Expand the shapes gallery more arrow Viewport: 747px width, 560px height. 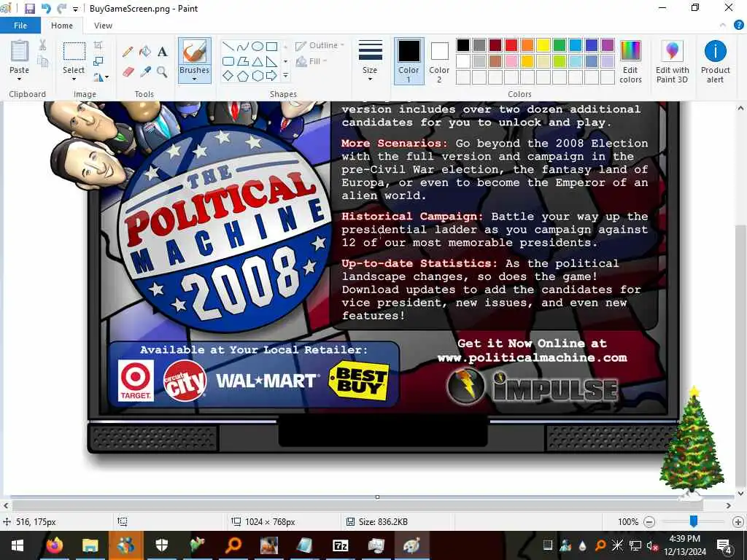tap(285, 75)
